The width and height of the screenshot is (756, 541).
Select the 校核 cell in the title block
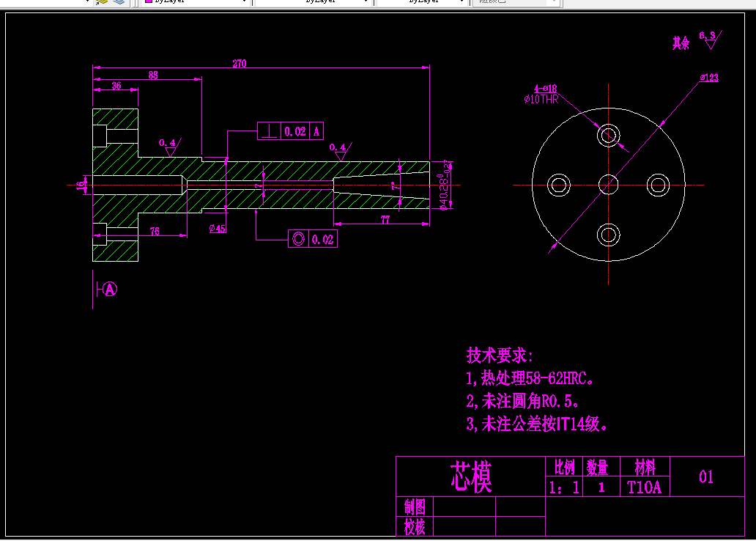(x=415, y=526)
